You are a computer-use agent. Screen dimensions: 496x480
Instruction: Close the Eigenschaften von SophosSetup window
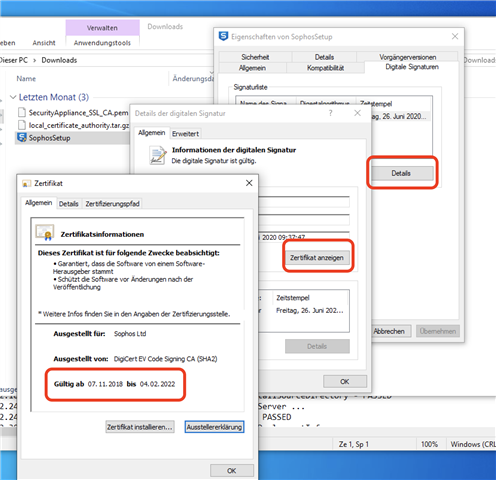point(455,36)
